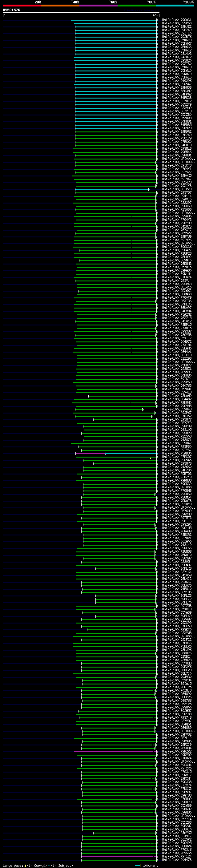Image resolution: width=197 pixels, height=868 pixels.
Task: Open hit UniRef100_Q9ZTL0
Action: [176, 33]
